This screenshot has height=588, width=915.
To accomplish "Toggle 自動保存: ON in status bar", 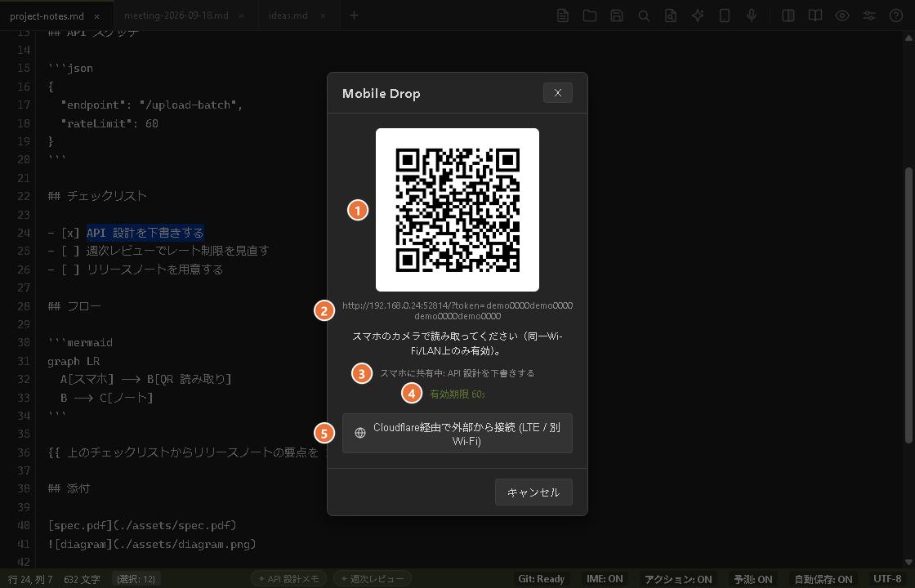I will coord(823,579).
